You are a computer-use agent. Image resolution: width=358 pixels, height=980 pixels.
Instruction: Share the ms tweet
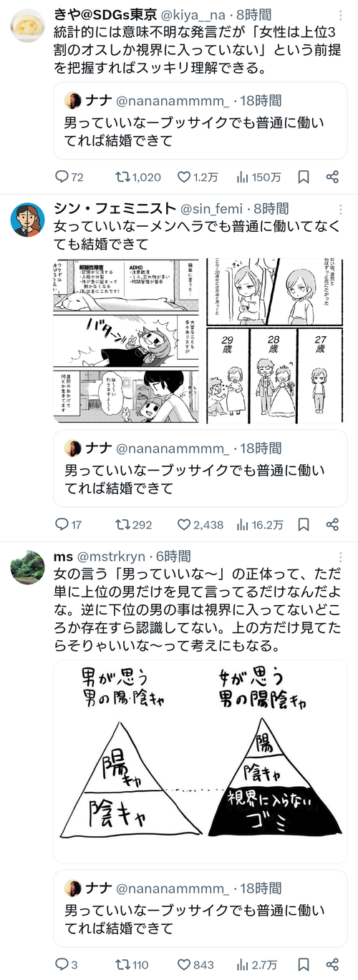[332, 964]
